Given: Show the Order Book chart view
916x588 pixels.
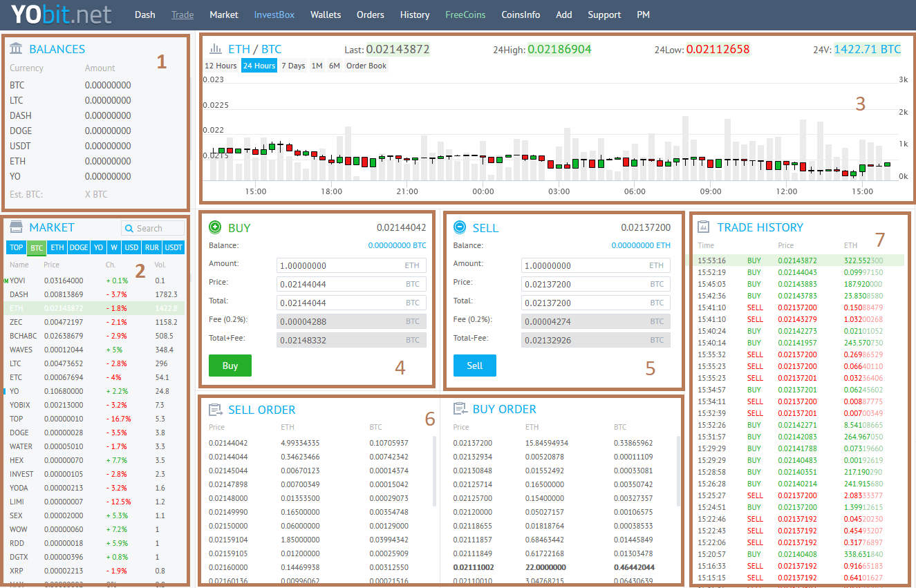Looking at the screenshot, I should click(x=366, y=66).
